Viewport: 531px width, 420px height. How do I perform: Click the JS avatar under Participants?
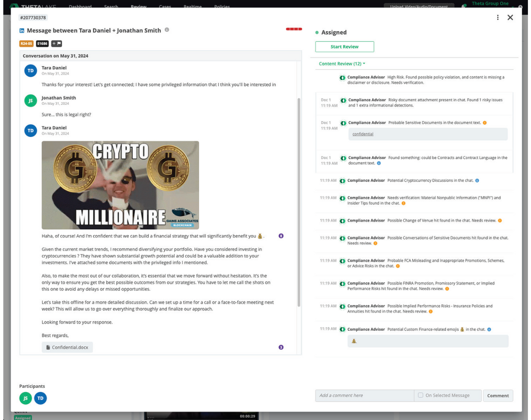26,398
